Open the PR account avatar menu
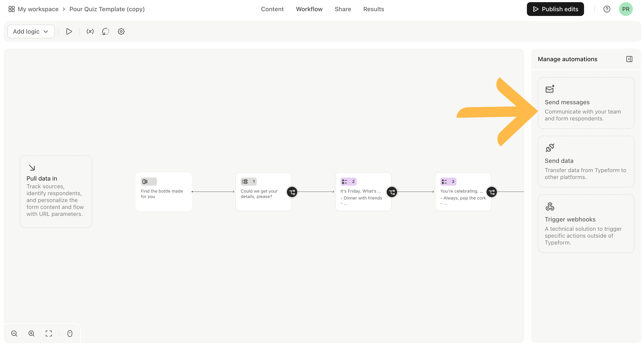Image resolution: width=644 pixels, height=346 pixels. point(625,9)
